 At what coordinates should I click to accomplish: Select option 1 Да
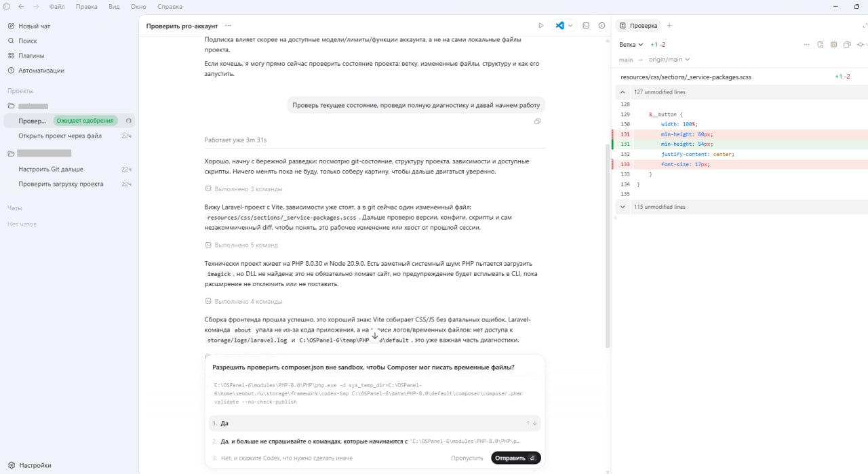[374, 423]
